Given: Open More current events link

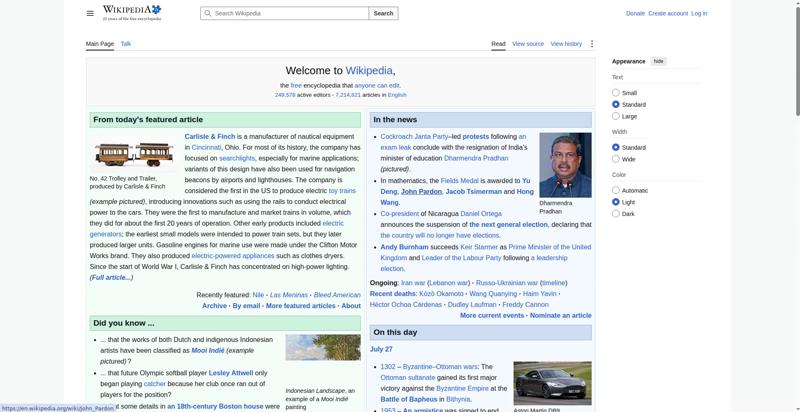Looking at the screenshot, I should [x=492, y=316].
